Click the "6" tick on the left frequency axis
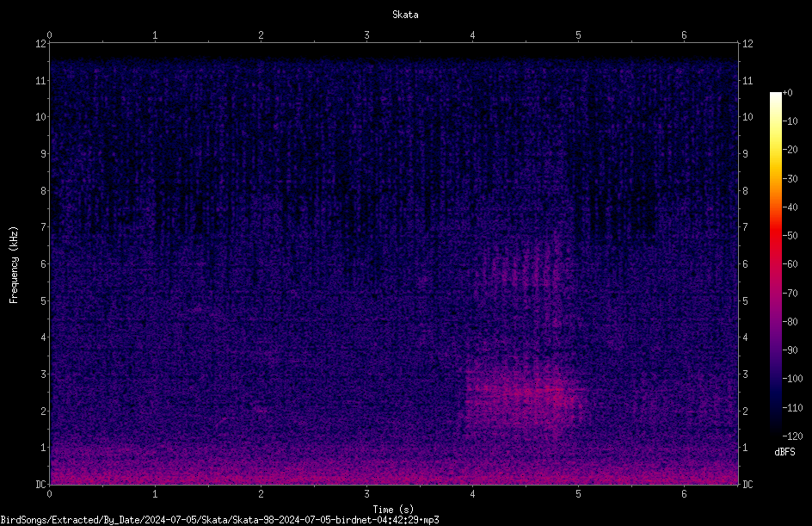 43,263
